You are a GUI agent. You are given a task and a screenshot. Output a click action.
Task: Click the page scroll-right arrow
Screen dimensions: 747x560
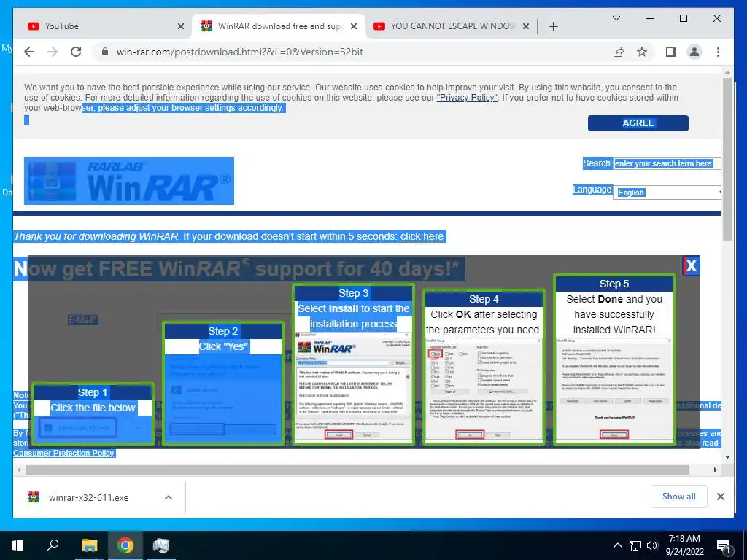(x=715, y=470)
